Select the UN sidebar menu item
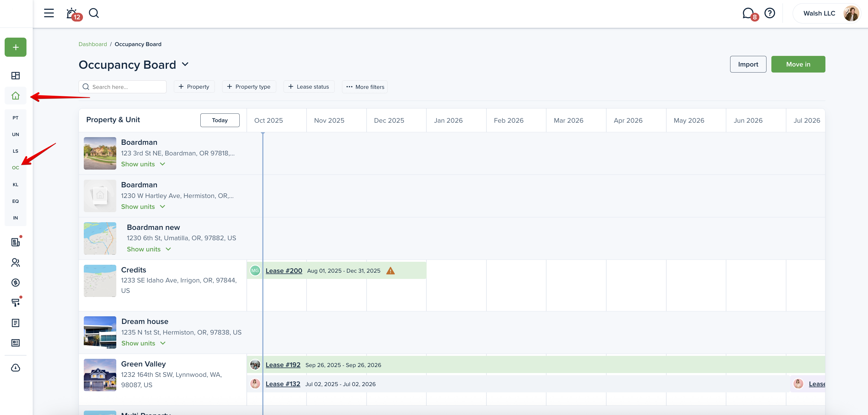Image resolution: width=868 pixels, height=415 pixels. 16,134
